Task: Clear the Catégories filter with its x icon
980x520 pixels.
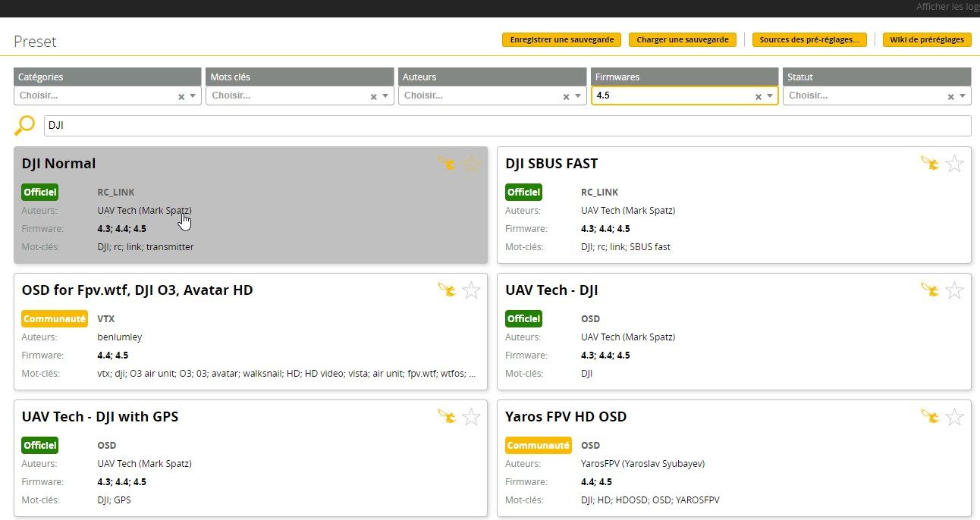Action: click(181, 96)
